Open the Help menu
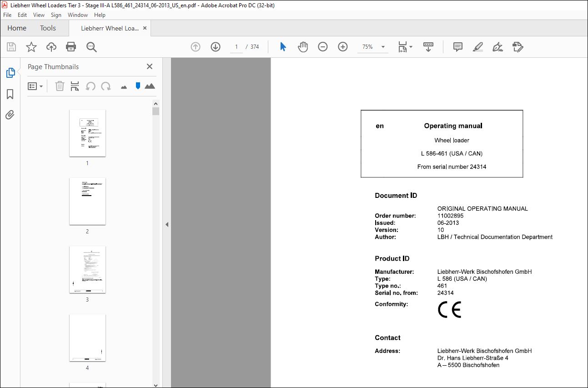 (x=100, y=15)
